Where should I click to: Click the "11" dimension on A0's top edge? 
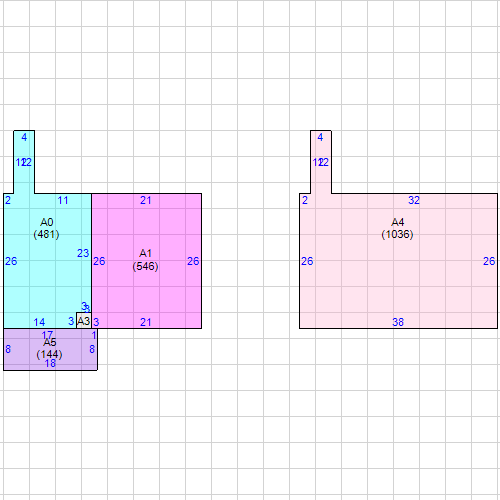63,201
